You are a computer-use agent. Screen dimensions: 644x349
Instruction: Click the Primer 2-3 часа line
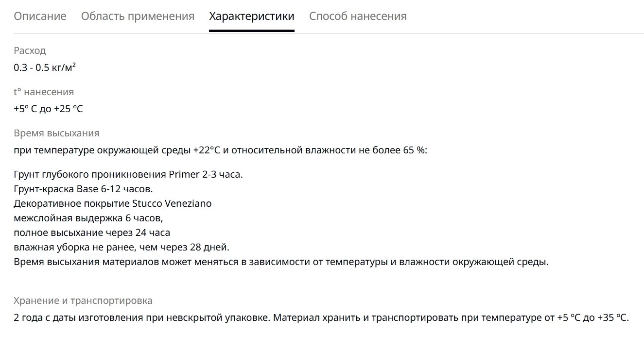[x=128, y=174]
